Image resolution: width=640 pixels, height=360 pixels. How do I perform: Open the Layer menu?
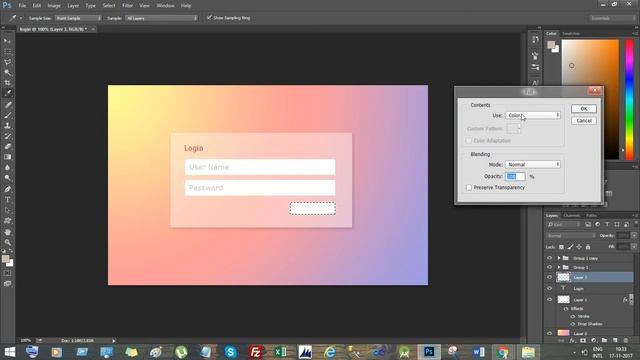click(x=73, y=6)
